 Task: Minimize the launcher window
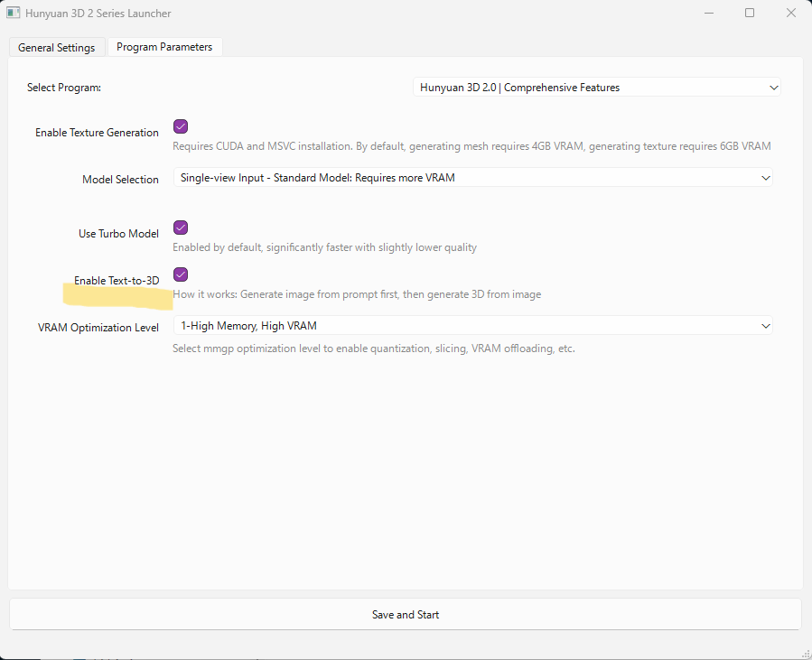point(707,14)
